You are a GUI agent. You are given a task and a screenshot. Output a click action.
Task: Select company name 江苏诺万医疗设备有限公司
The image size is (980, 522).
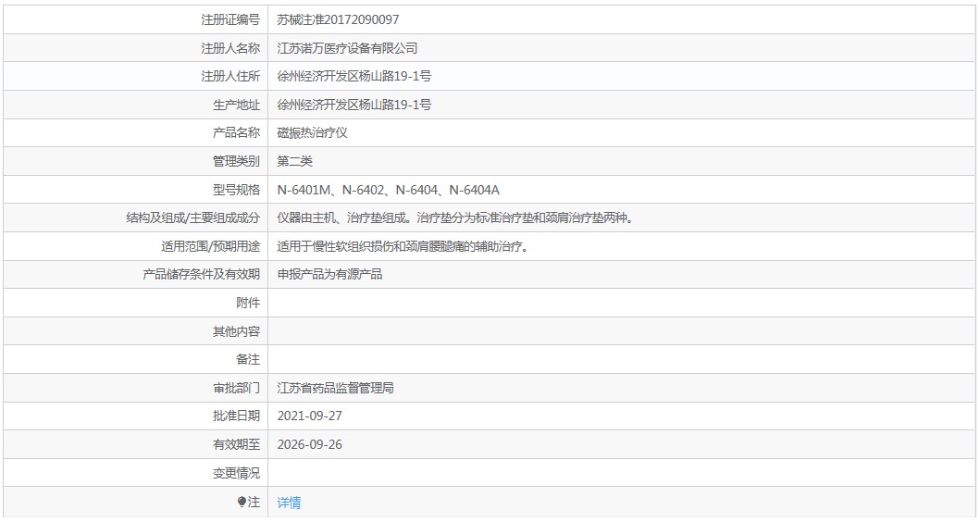point(347,48)
